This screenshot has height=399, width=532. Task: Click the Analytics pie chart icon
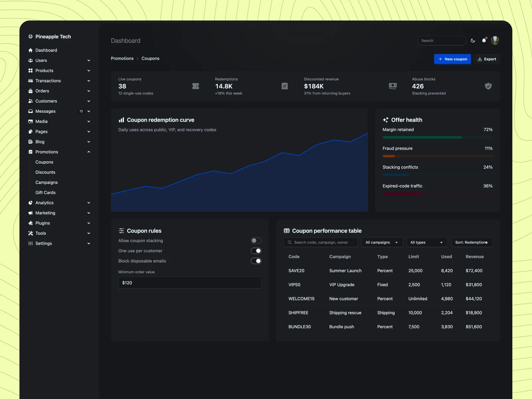point(31,203)
